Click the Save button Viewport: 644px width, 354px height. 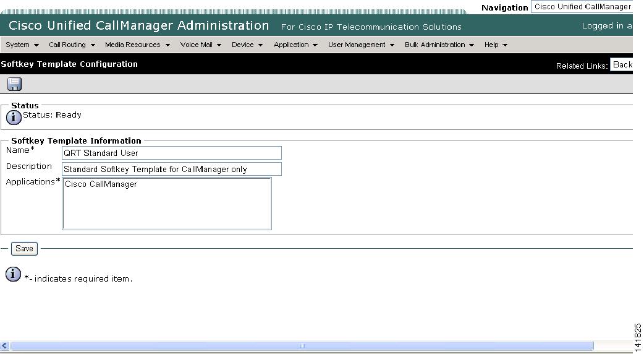(x=24, y=248)
